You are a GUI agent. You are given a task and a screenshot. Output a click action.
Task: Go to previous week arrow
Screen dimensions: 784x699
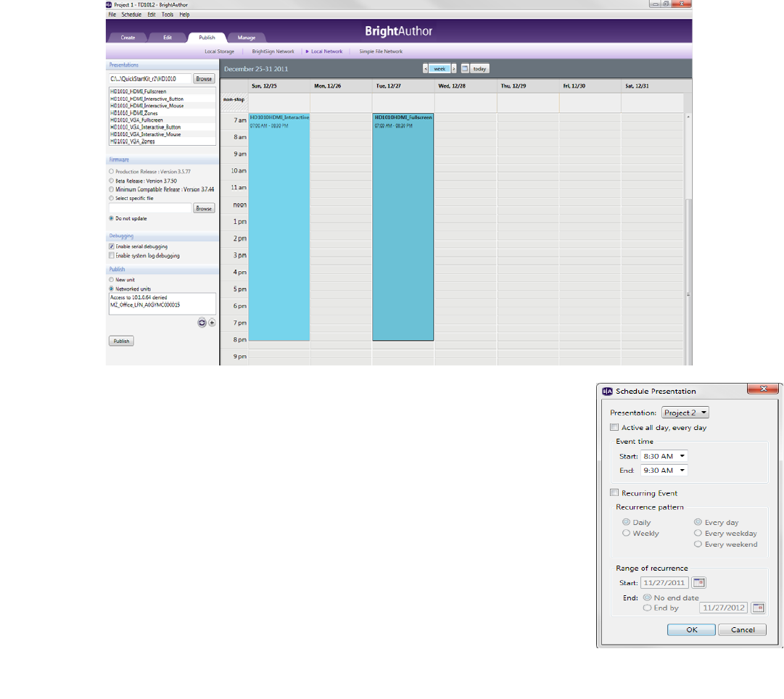pos(426,69)
